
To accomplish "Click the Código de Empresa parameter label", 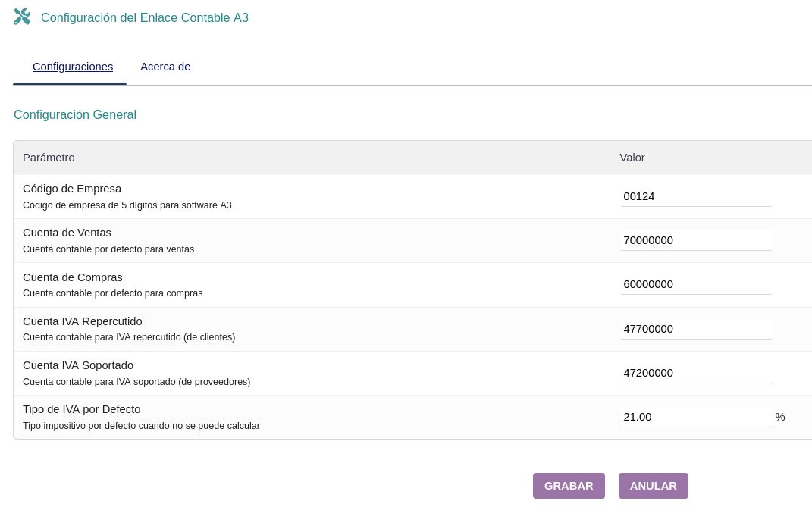I will [72, 189].
